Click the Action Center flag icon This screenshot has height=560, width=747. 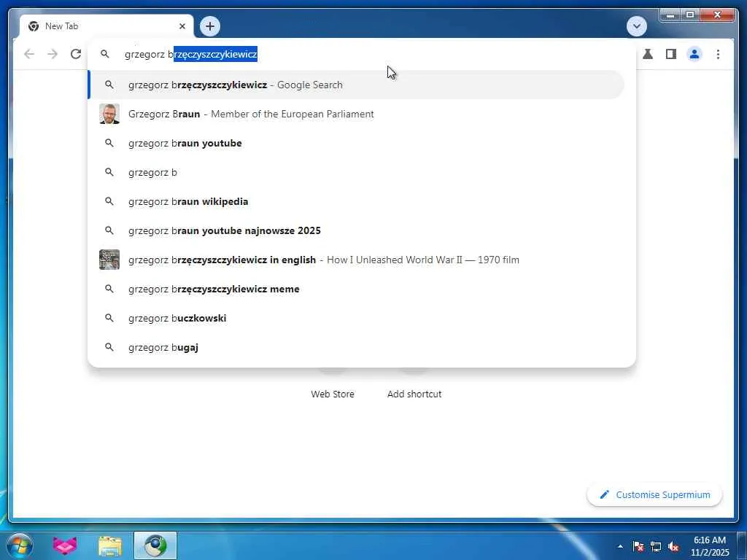[638, 546]
